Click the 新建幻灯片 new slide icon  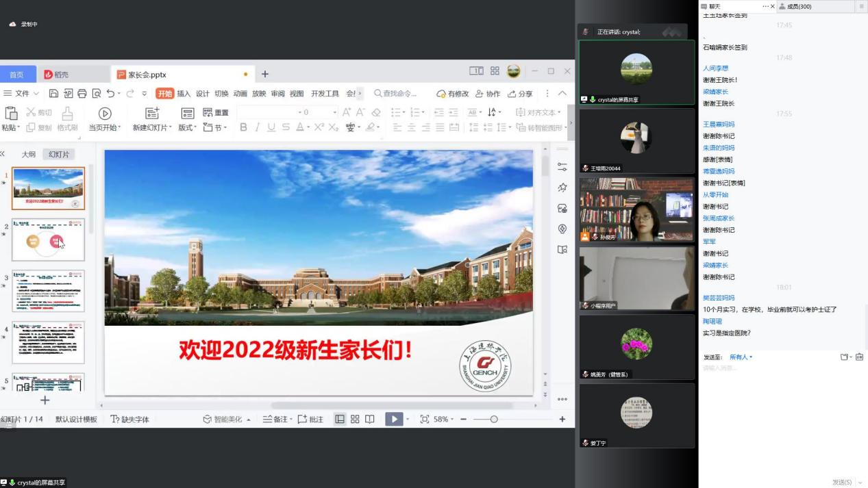pos(152,114)
